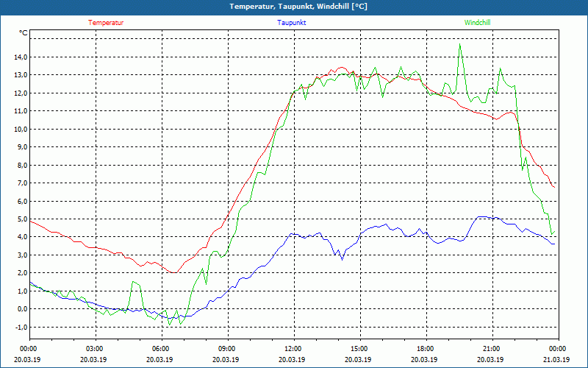Click the 5,0 value on the y-axis
Image resolution: width=588 pixels, height=368 pixels.
[21, 219]
